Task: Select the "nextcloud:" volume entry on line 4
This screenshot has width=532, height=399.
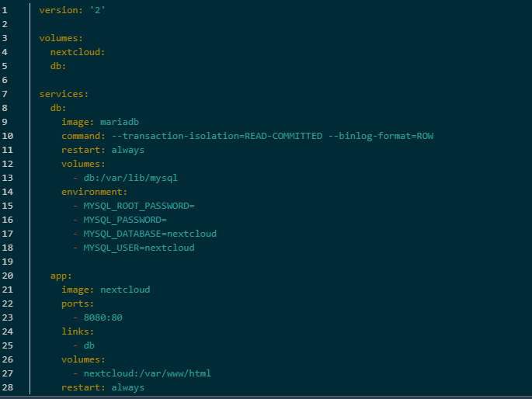Action: pyautogui.click(x=78, y=52)
